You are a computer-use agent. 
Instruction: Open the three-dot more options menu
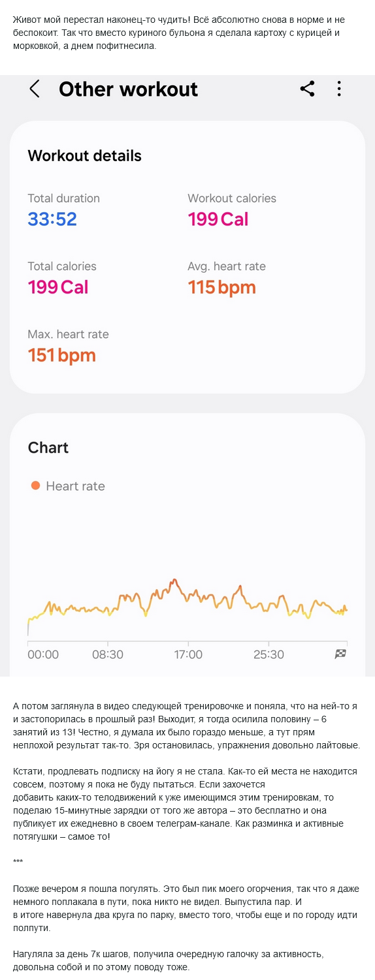tap(339, 89)
